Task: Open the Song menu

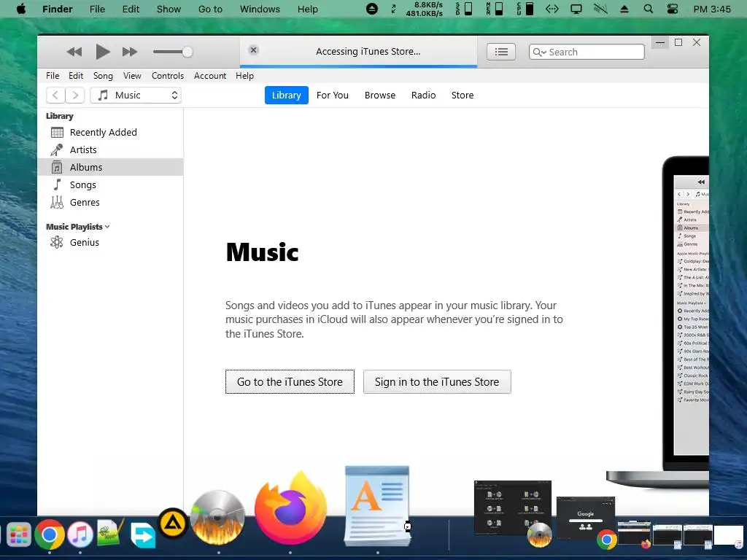Action: pyautogui.click(x=103, y=76)
